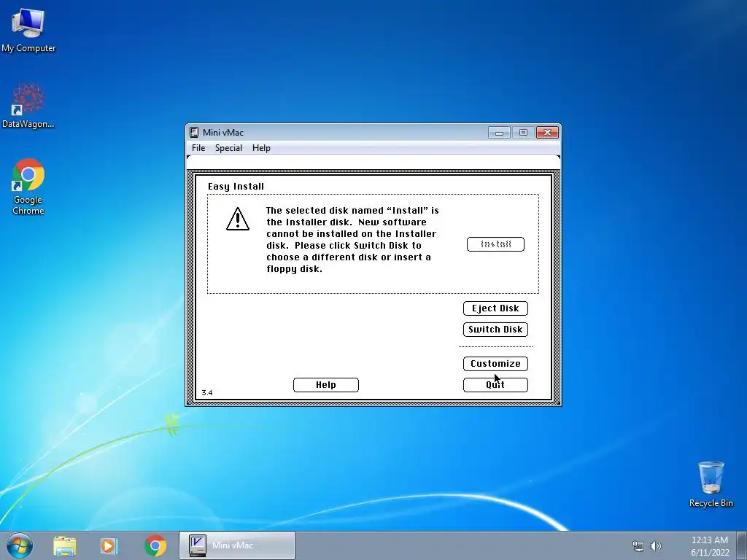This screenshot has height=560, width=747.
Task: Open the Help menu in menu bar
Action: coord(261,147)
